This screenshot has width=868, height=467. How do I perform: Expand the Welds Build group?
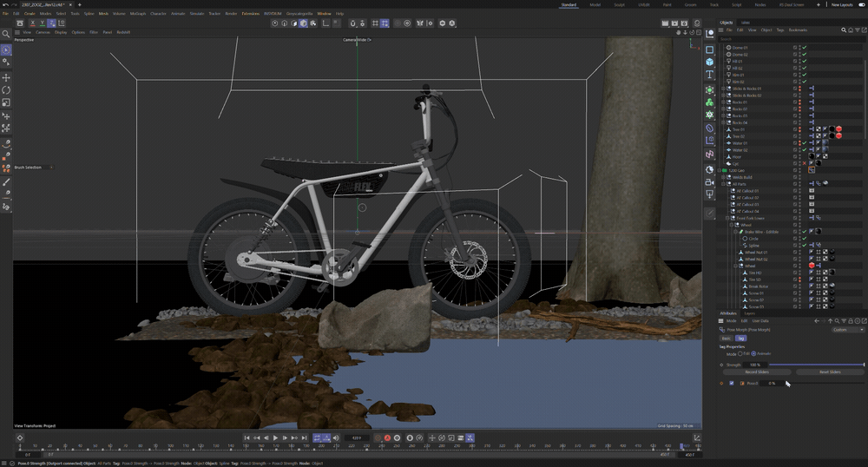(723, 177)
